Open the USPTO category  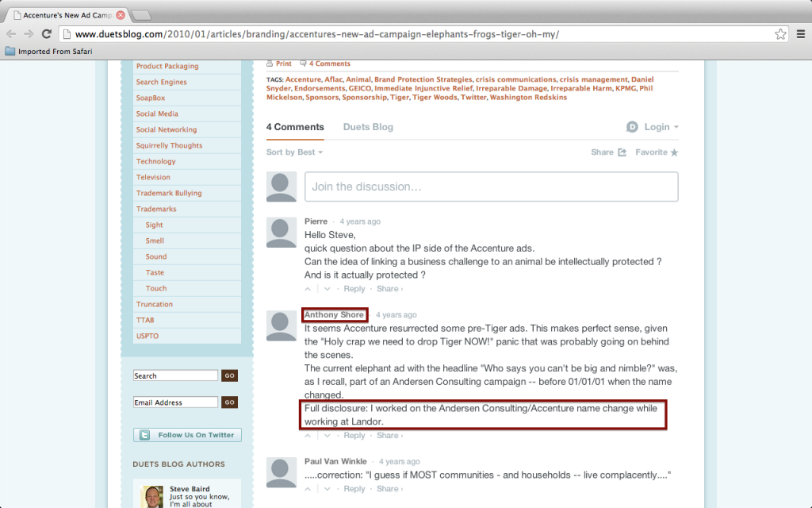147,336
